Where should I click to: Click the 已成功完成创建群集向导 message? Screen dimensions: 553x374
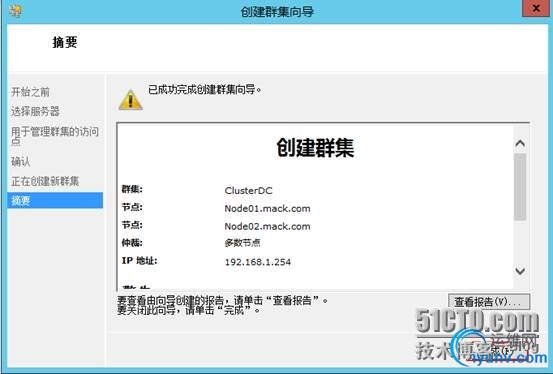205,90
